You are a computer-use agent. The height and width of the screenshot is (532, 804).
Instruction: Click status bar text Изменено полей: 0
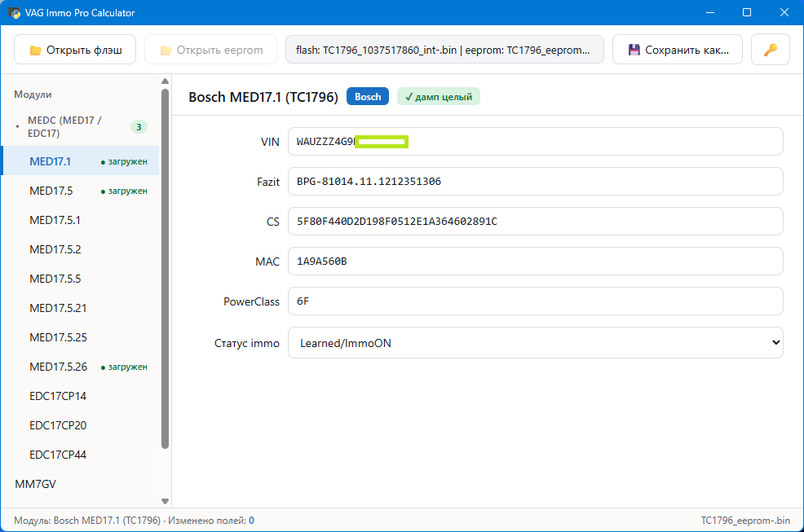[211, 521]
